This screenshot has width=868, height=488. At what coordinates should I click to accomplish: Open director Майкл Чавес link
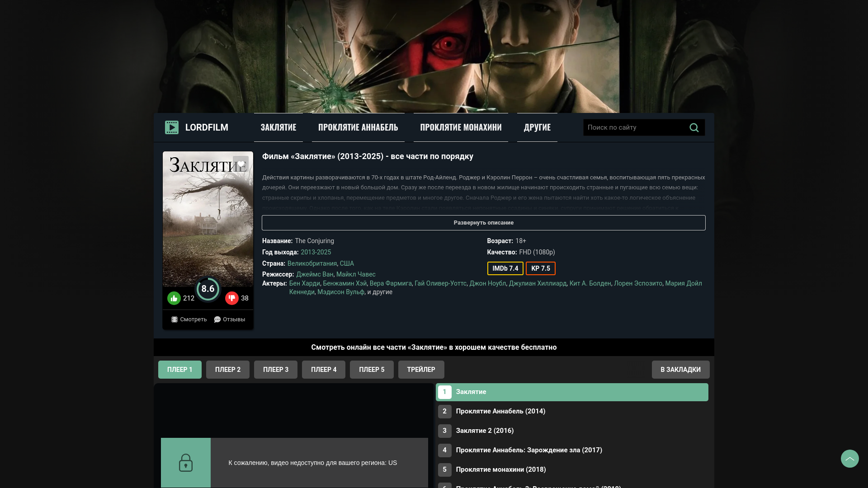356,274
